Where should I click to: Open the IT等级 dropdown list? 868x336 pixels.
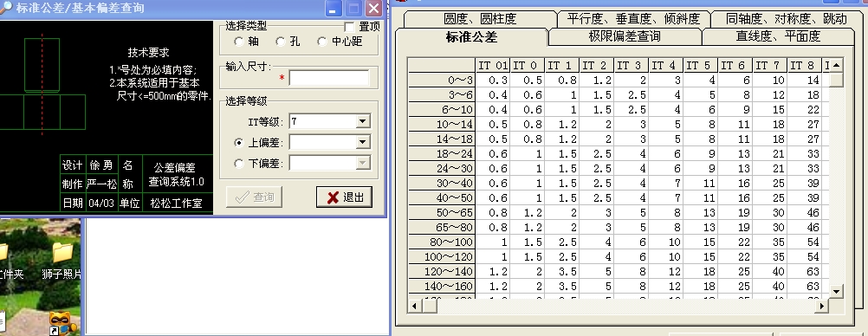point(363,121)
